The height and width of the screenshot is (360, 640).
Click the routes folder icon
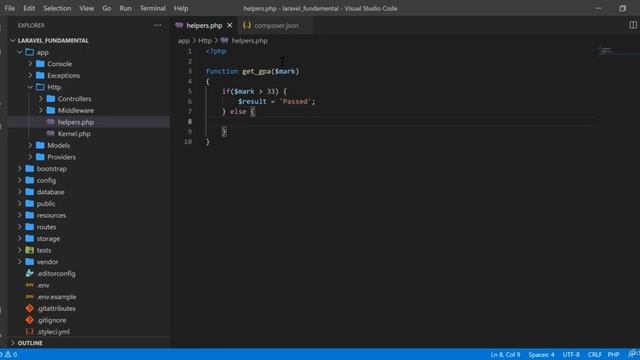click(29, 227)
